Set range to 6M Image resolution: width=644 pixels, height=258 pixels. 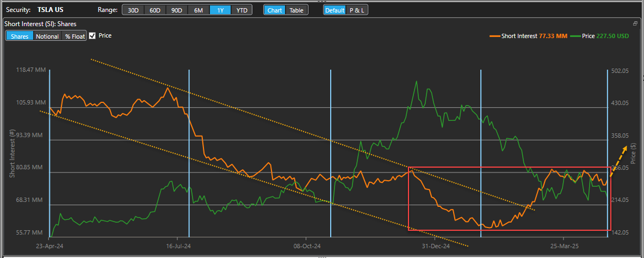tap(199, 10)
